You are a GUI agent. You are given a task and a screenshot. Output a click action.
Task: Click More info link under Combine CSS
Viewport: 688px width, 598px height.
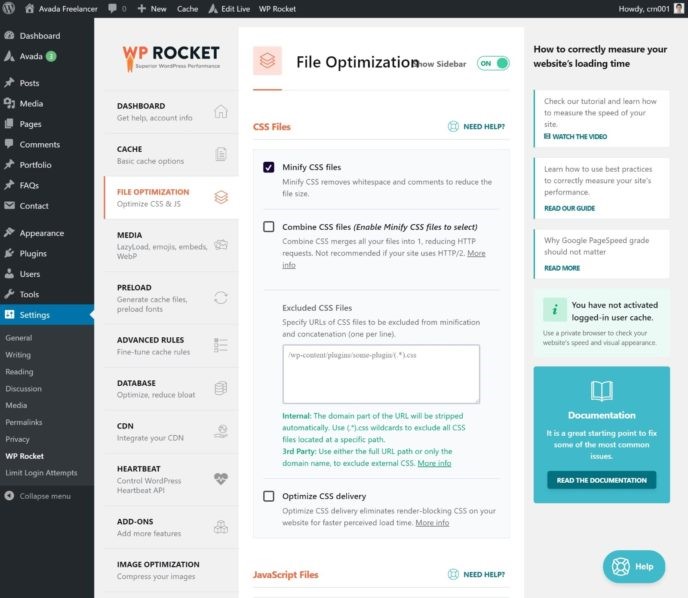tap(477, 253)
